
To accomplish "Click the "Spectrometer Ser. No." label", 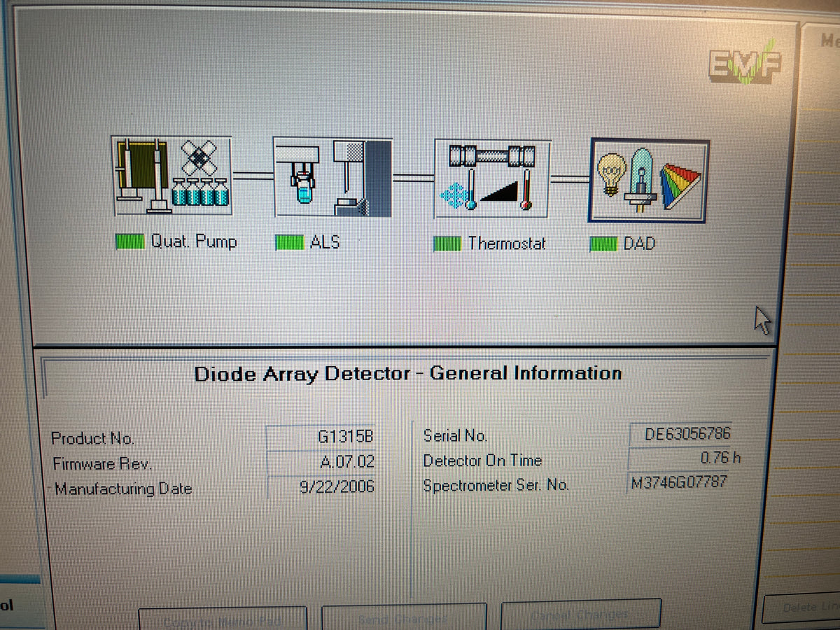I will point(496,485).
